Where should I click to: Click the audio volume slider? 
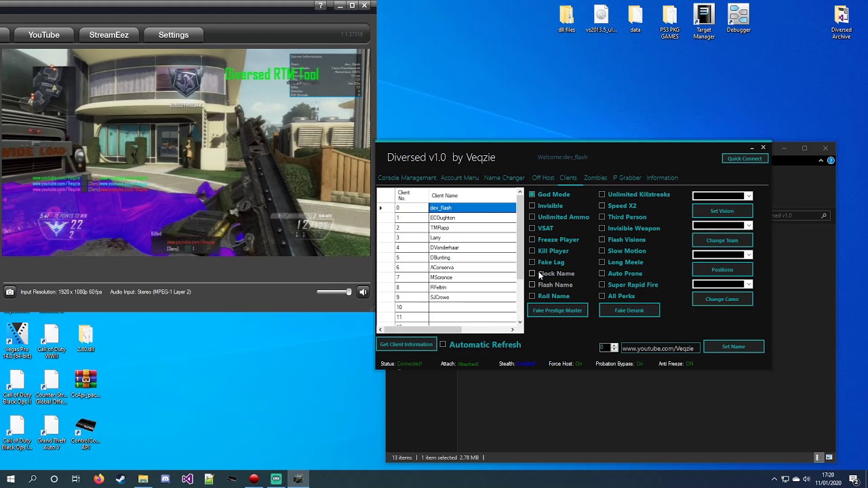334,292
